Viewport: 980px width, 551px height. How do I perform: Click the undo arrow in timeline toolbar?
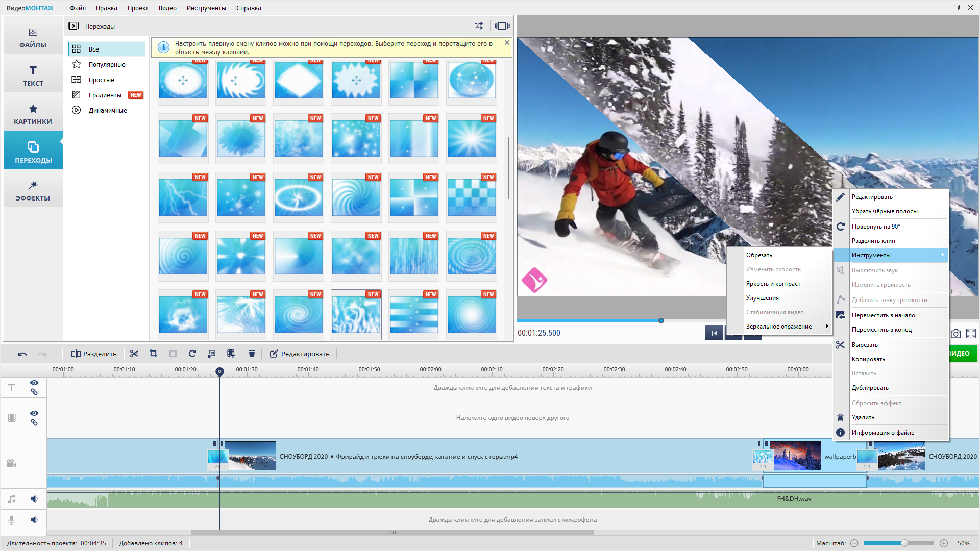(x=22, y=354)
